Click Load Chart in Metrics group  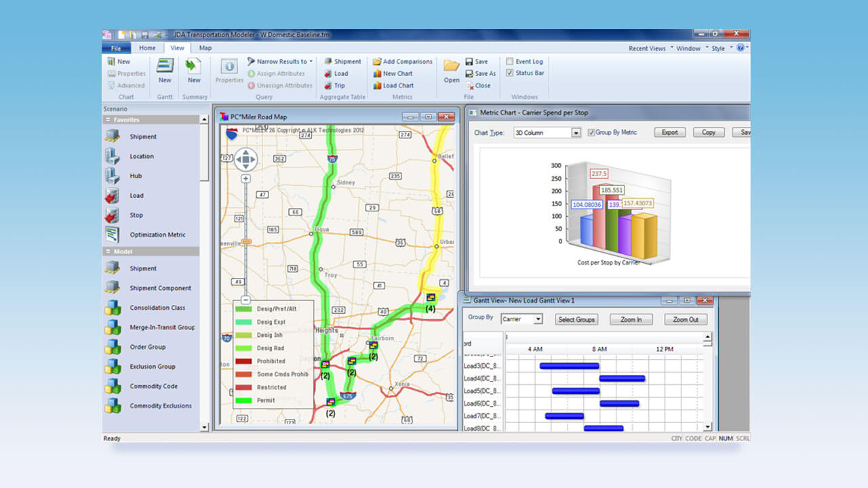[393, 85]
